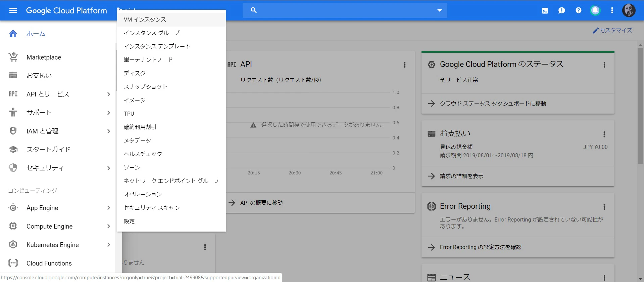The image size is (644, 282).
Task: Click the user account avatar
Action: pyautogui.click(x=629, y=10)
